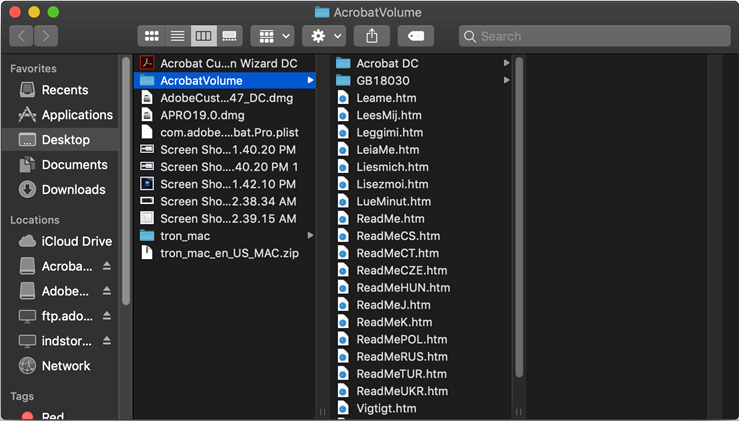Eject the ftp.ado... server
739x421 pixels.
tap(107, 316)
